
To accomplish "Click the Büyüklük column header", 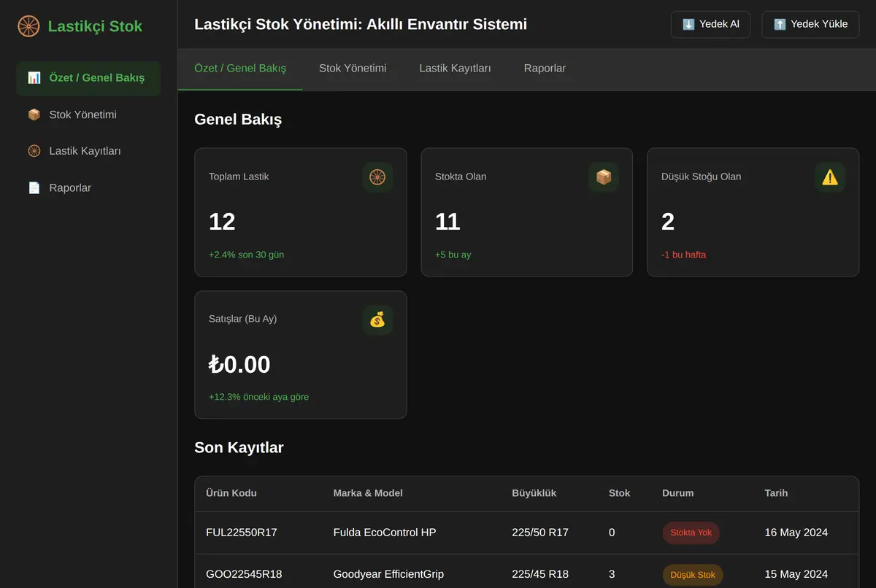I will coord(534,493).
